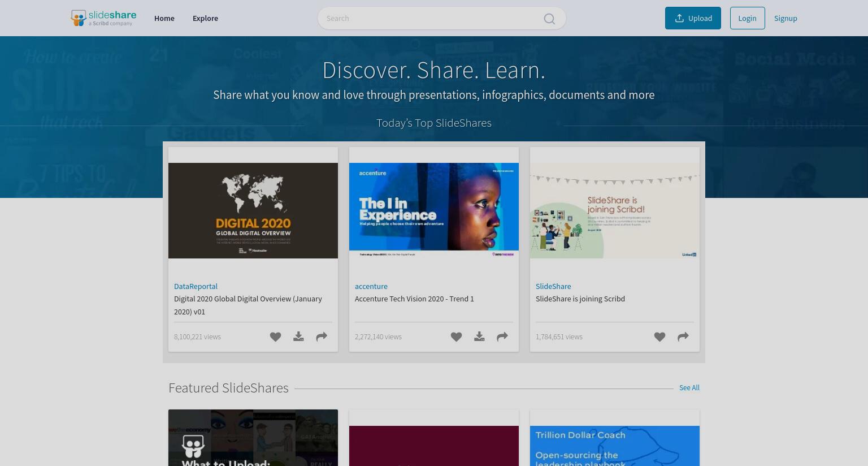
Task: Click the Login button
Action: click(x=747, y=18)
